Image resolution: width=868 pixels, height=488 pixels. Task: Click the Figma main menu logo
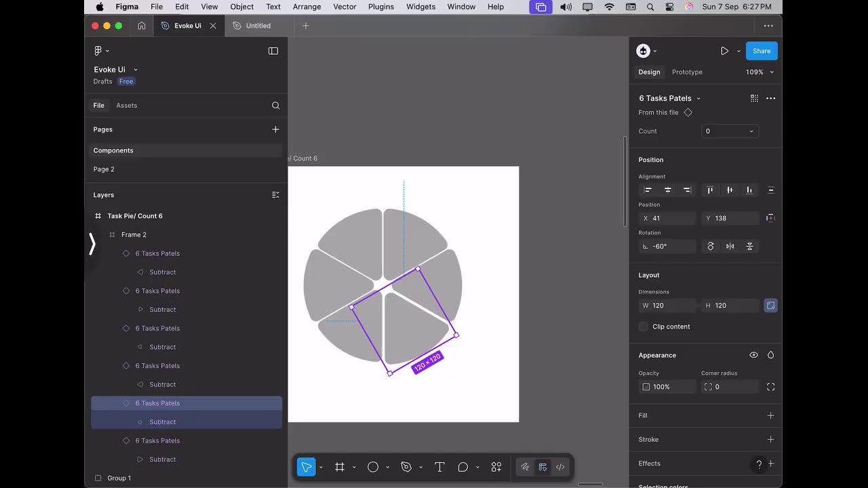[x=98, y=51]
